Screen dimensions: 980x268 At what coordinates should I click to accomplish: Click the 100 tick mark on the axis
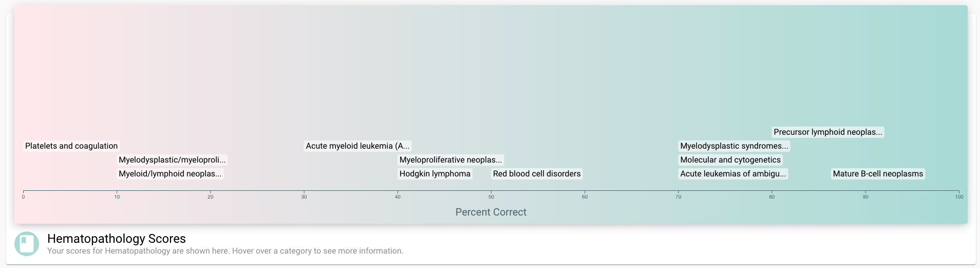pos(959,197)
